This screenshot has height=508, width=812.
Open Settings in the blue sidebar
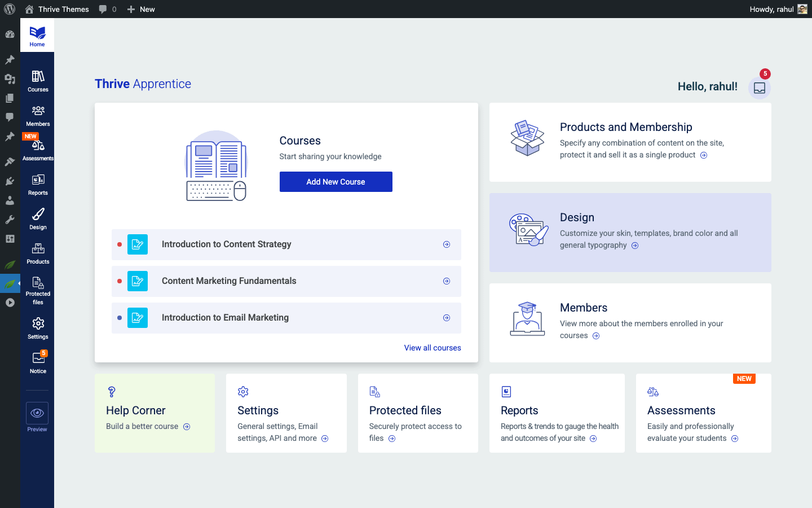pyautogui.click(x=38, y=328)
